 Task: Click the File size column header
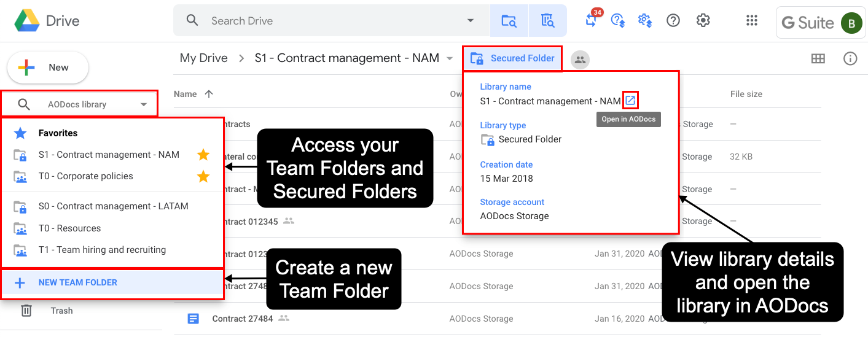point(746,94)
